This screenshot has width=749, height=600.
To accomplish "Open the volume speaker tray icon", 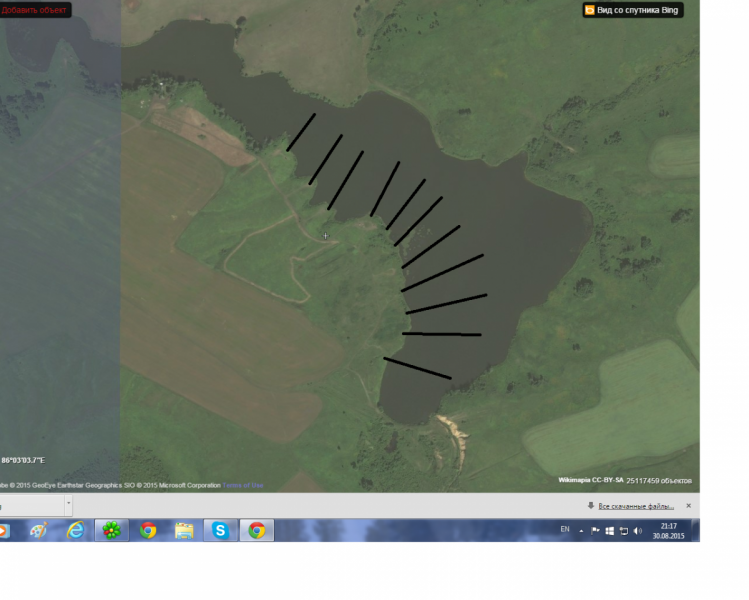I will [638, 530].
